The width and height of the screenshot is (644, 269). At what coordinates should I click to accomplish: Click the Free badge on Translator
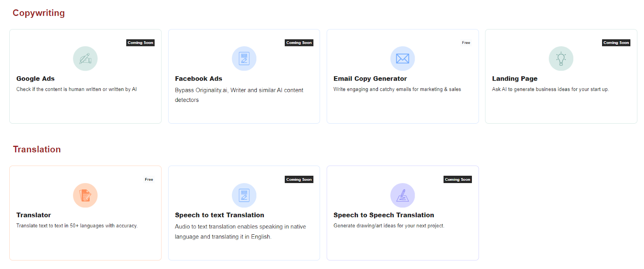(149, 180)
